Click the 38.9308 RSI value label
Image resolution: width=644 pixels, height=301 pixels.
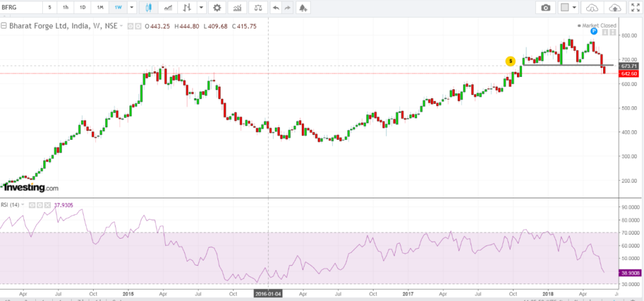coord(630,273)
